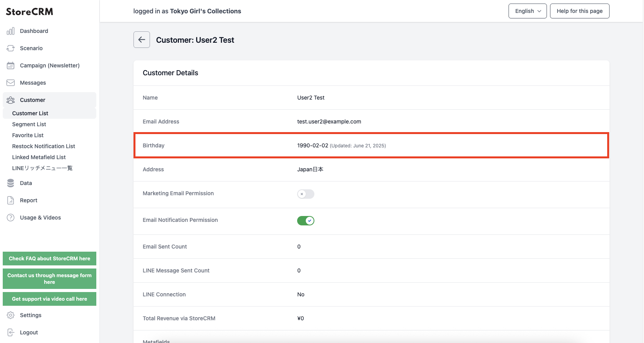644x343 pixels.
Task: Open the Data menu item
Action: [x=49, y=183]
